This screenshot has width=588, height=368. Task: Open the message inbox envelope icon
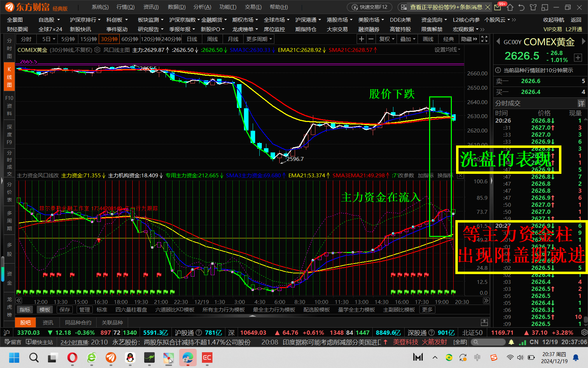click(x=497, y=7)
